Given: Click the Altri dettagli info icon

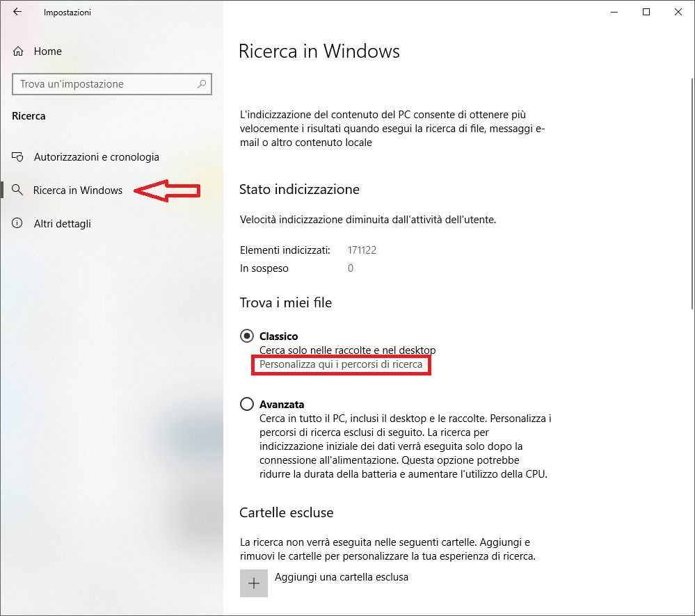Looking at the screenshot, I should [17, 223].
